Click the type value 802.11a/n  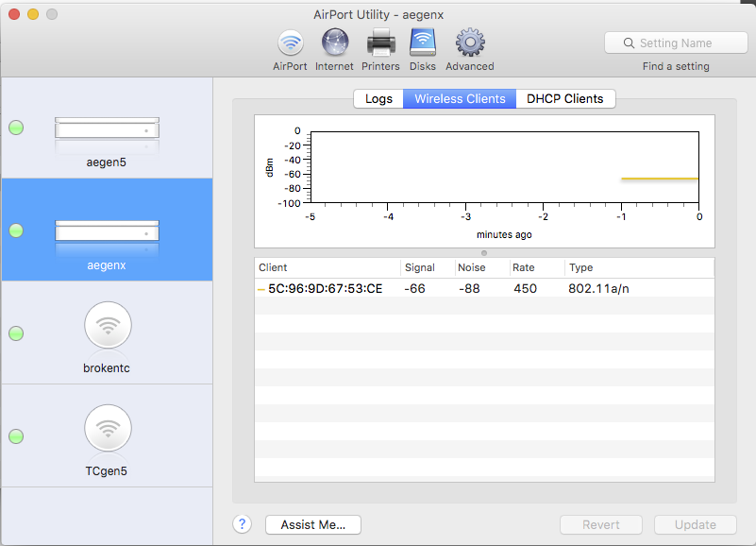[598, 288]
